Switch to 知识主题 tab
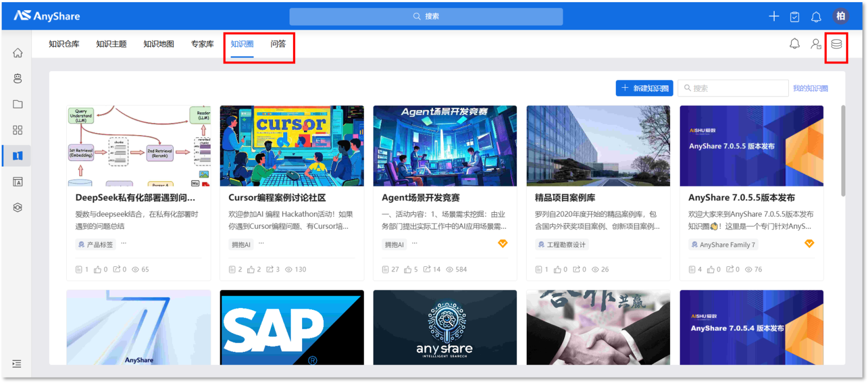The height and width of the screenshot is (383, 868). click(111, 44)
